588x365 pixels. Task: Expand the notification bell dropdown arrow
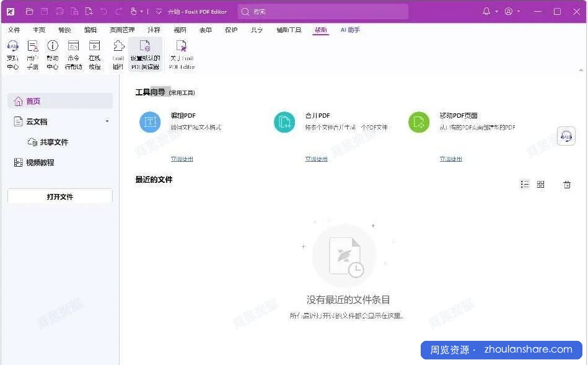coord(496,11)
